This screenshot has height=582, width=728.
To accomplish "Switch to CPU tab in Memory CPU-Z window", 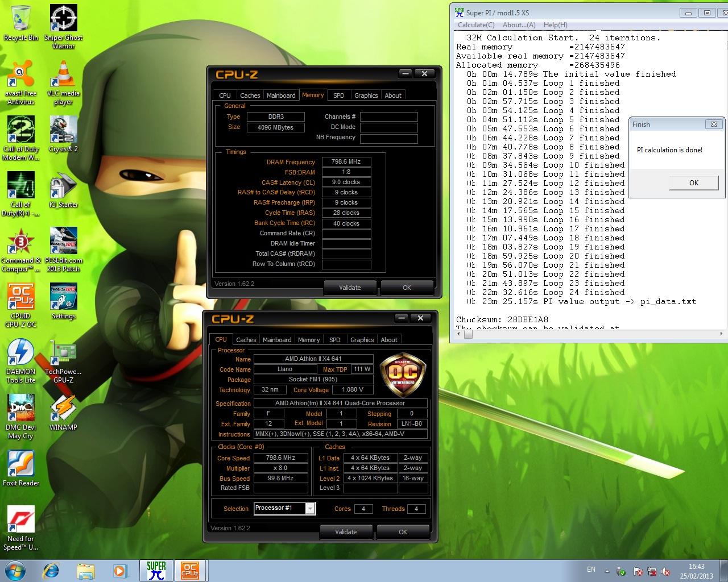I will pos(225,95).
